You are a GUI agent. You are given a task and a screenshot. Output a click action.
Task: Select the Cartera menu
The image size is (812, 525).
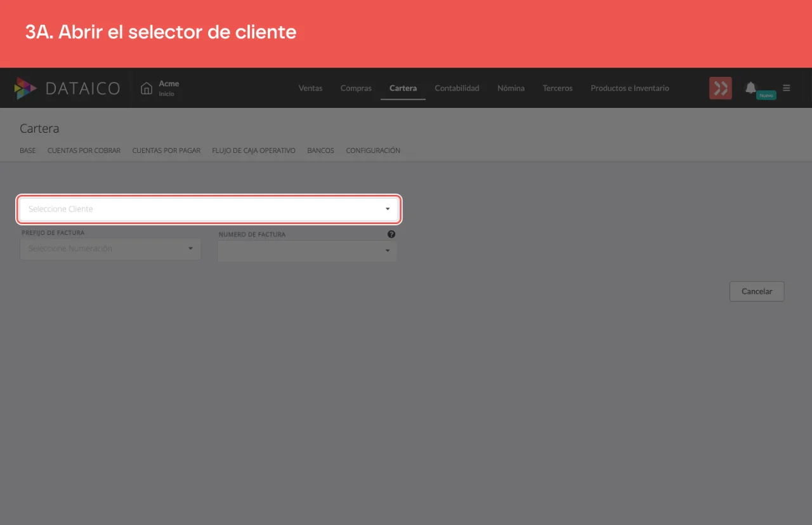(x=403, y=88)
